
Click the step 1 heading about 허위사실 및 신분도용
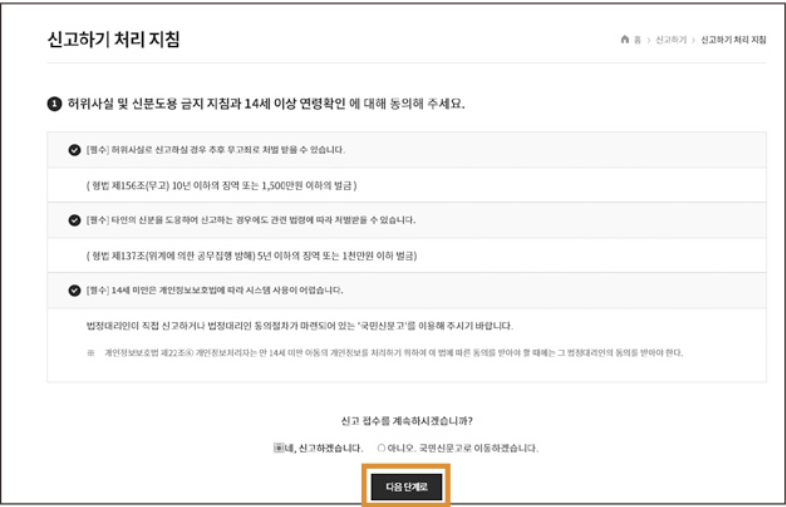pos(256,104)
